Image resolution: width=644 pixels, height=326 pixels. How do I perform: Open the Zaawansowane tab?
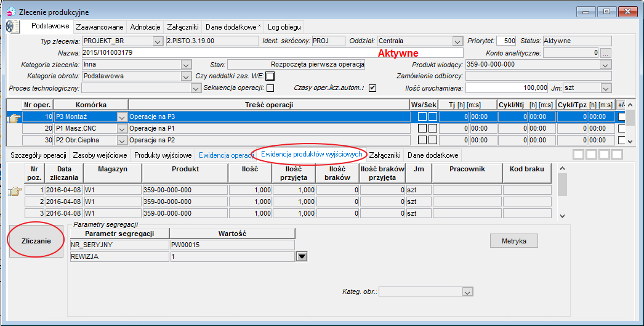(x=100, y=27)
